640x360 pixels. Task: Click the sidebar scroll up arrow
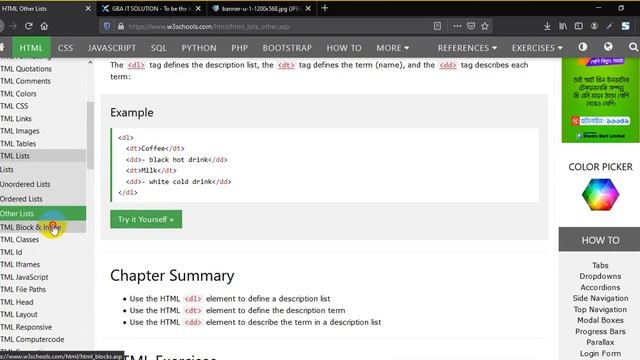click(x=90, y=62)
